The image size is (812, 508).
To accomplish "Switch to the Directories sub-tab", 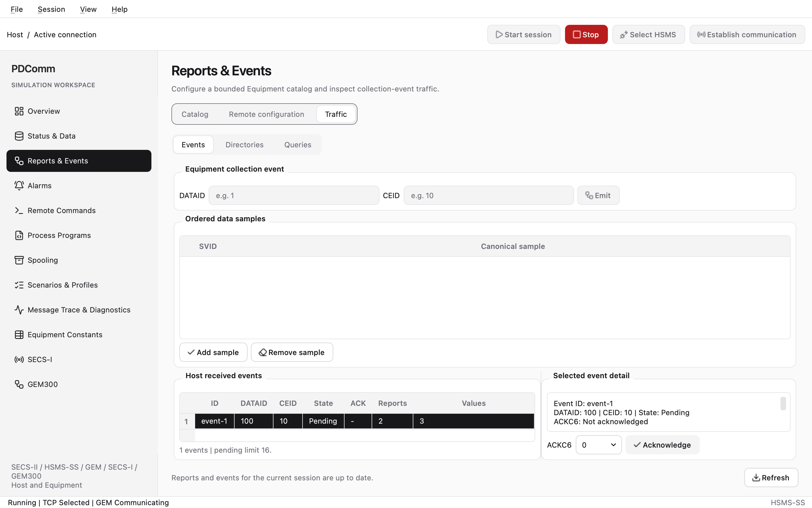I will coord(244,145).
